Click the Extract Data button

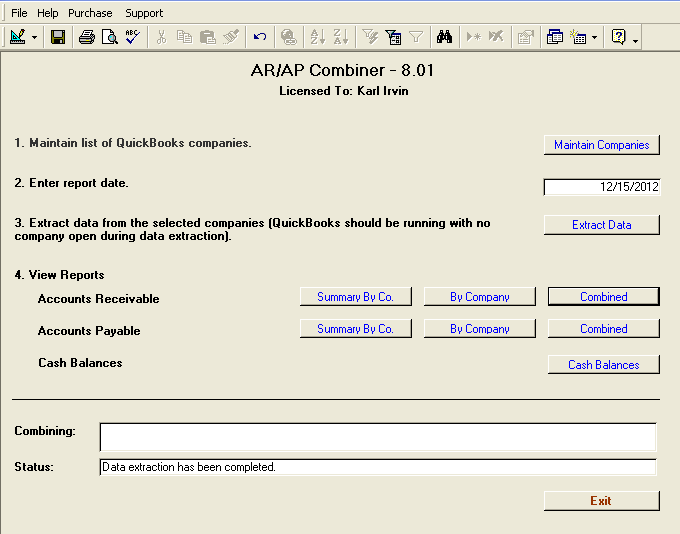click(602, 225)
